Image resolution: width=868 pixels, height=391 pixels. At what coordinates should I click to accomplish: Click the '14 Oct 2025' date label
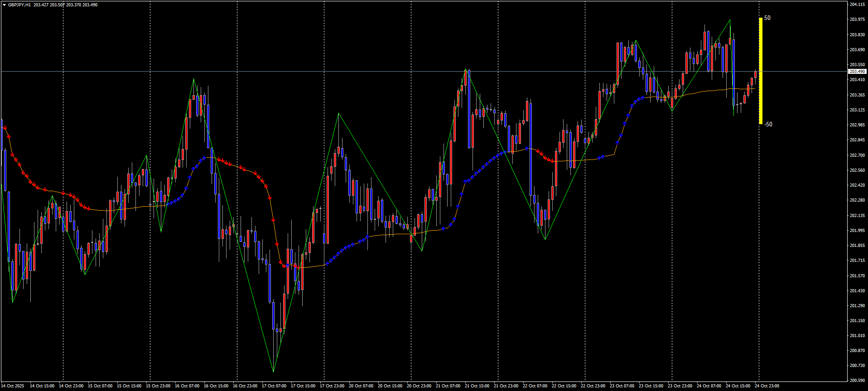tap(13, 386)
